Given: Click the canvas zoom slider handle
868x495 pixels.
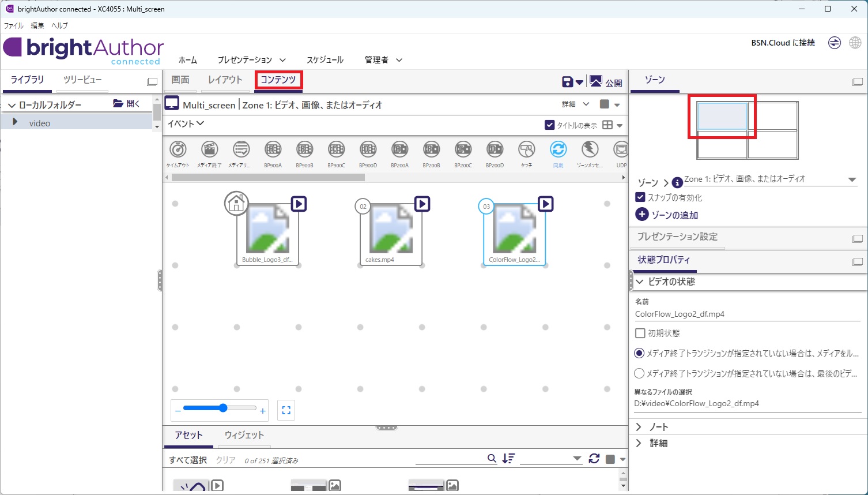Looking at the screenshot, I should click(223, 408).
